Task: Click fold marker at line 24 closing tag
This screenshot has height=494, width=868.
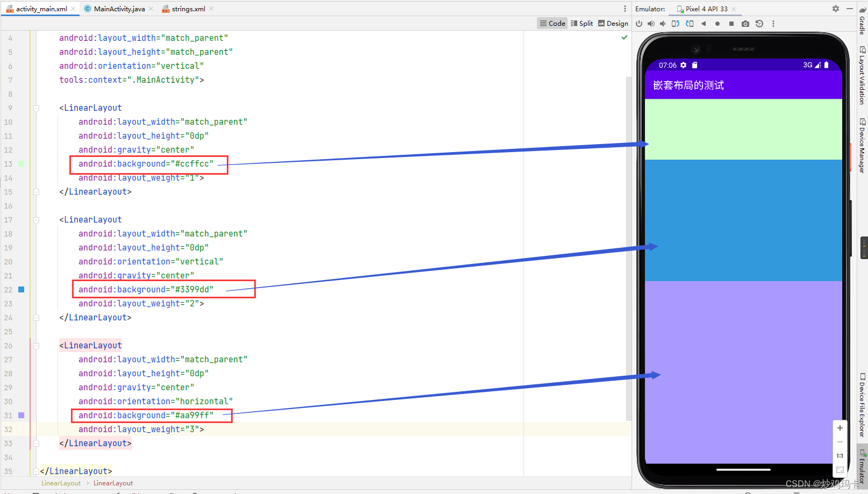Action: pyautogui.click(x=37, y=317)
